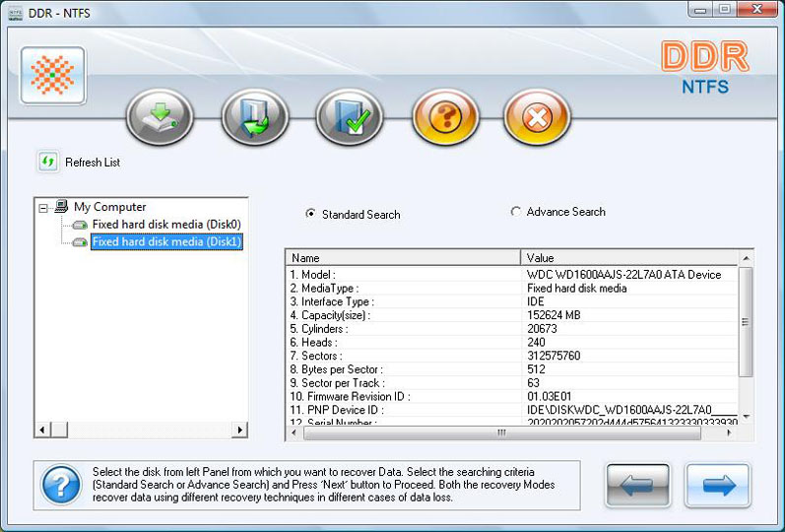Click the Disk0 drive icon
Image resolution: width=785 pixels, height=532 pixels.
[80, 225]
